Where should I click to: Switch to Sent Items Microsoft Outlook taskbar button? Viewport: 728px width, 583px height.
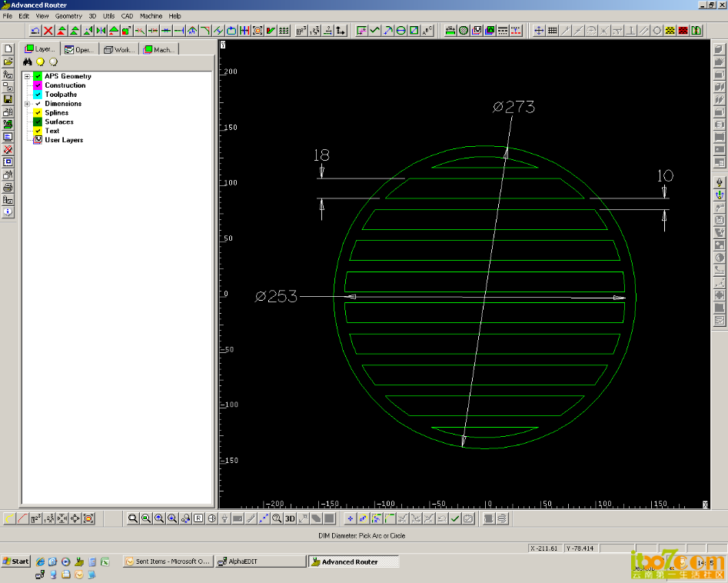tap(168, 561)
